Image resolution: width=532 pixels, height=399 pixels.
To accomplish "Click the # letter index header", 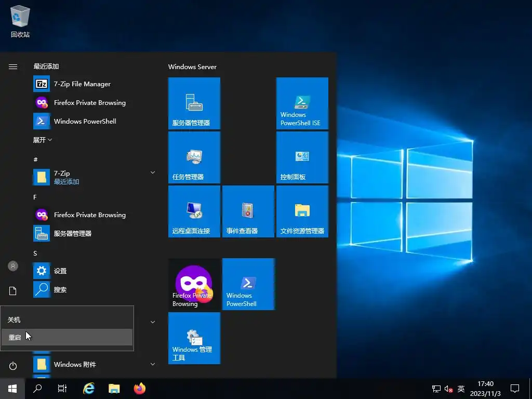I will click(35, 159).
